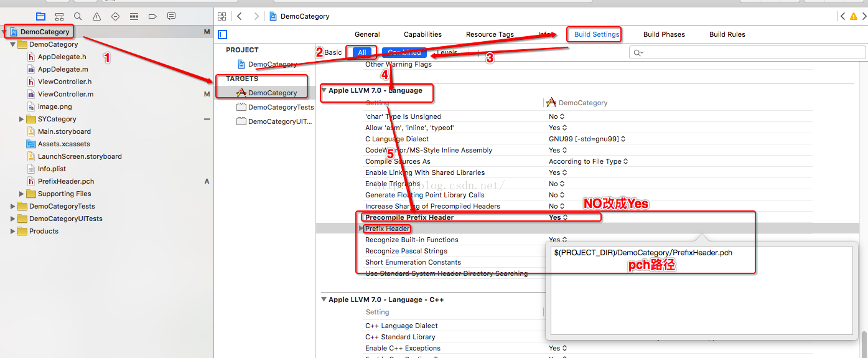The image size is (868, 358).
Task: Expand DemoCategoryTests group
Action: coord(13,206)
